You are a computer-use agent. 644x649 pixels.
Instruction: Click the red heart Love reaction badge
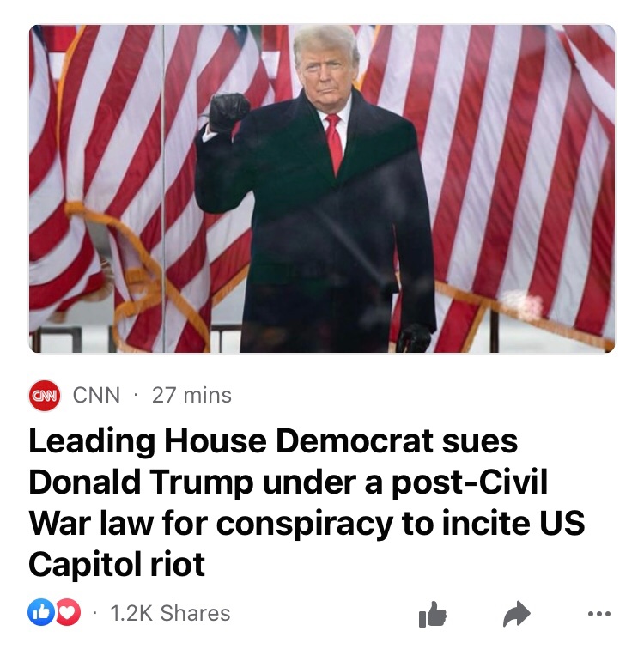pyautogui.click(x=68, y=613)
